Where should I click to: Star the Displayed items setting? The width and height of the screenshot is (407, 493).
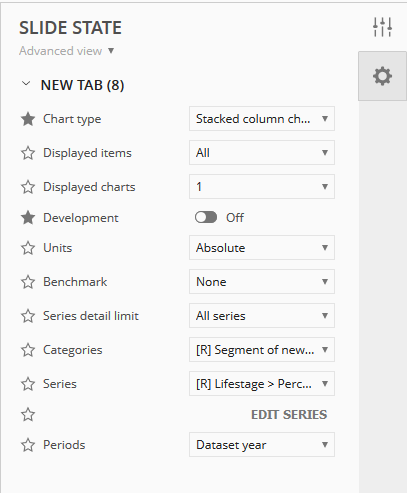28,153
